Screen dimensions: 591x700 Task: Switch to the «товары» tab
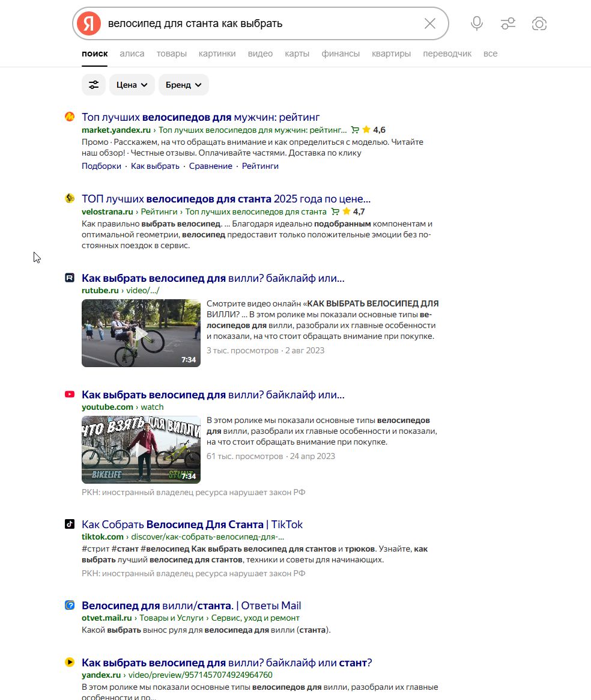click(x=171, y=53)
